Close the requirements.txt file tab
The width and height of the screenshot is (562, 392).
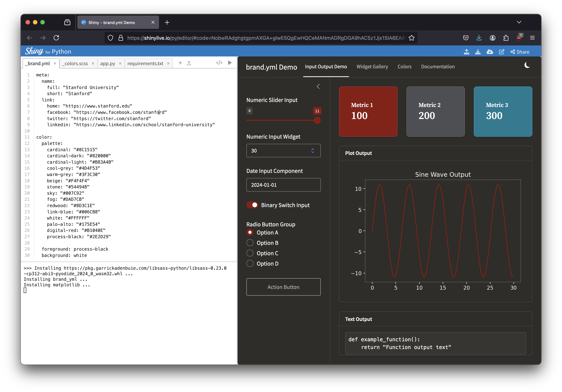(x=168, y=63)
